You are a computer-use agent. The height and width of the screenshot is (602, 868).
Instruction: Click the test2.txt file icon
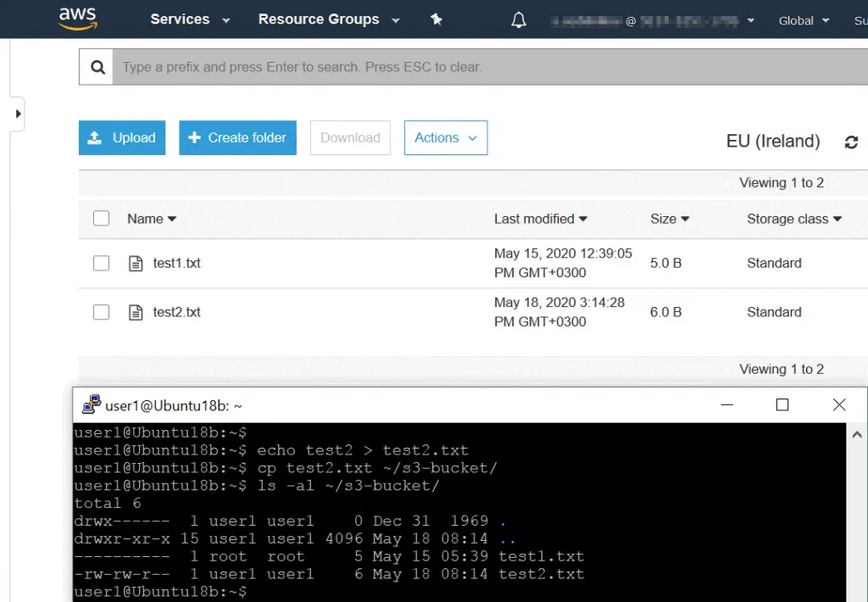pos(136,313)
